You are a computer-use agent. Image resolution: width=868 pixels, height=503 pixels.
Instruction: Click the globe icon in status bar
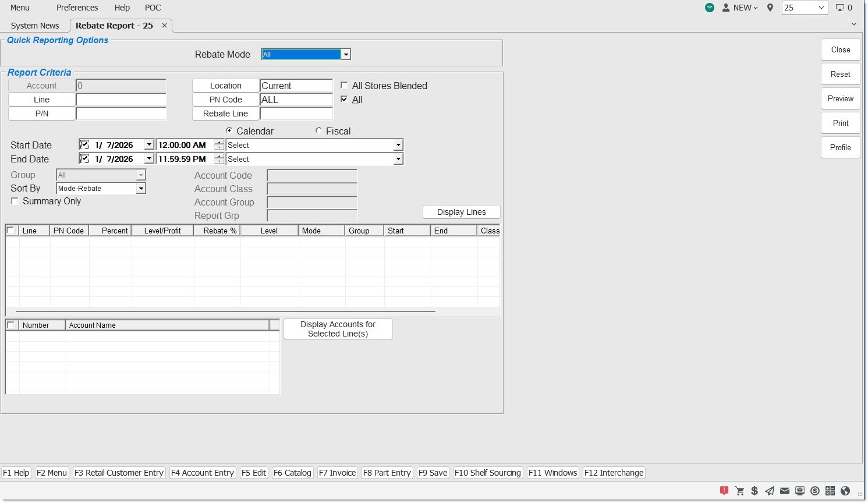coord(845,491)
